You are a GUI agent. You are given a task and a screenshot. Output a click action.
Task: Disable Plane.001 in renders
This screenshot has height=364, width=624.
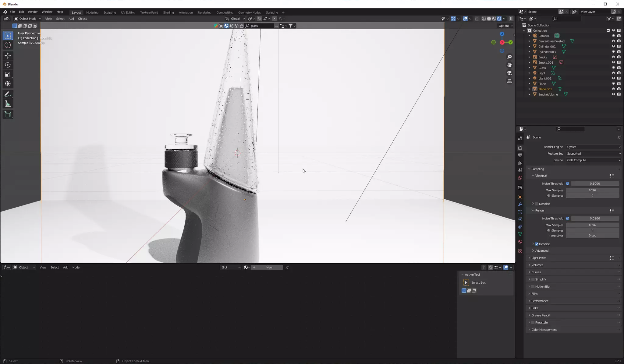pos(619,89)
